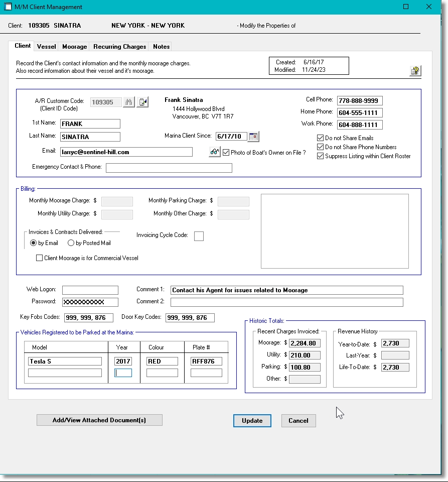Click the Comment 2 field
This screenshot has height=482, width=448.
tap(286, 302)
